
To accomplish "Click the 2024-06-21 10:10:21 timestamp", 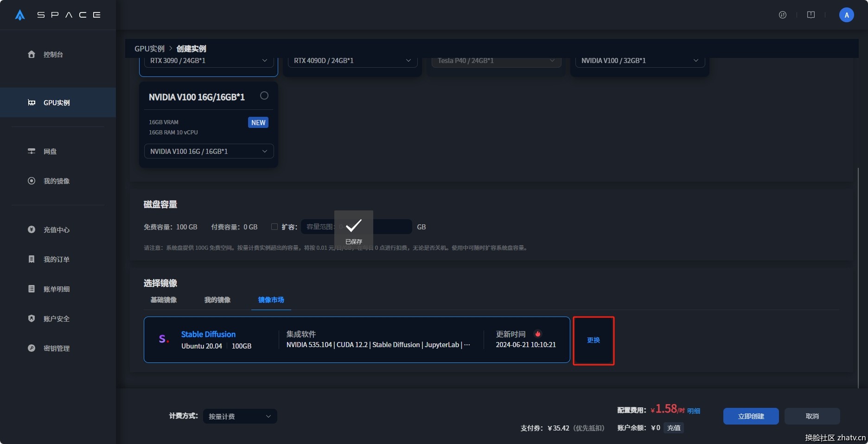I will [x=526, y=345].
